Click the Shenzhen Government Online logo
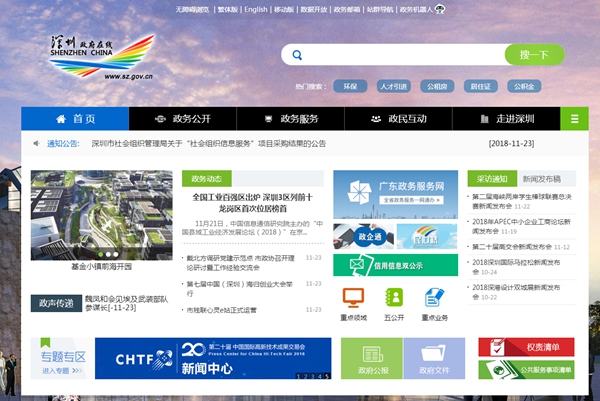This screenshot has width=600, height=401. pos(100,55)
